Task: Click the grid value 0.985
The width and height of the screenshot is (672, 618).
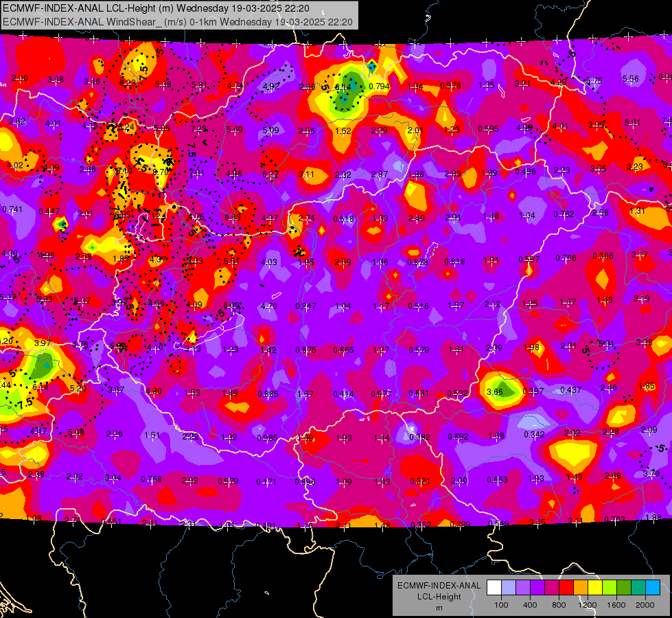Action: 267,437
